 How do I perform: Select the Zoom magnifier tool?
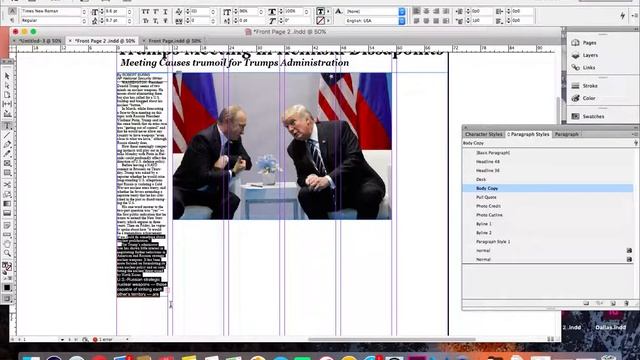click(x=7, y=253)
